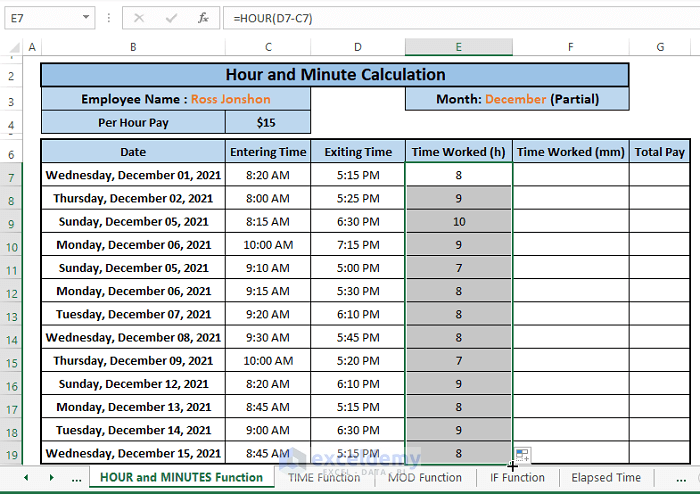Viewport: 700px width, 494px height.
Task: Select the 5:20 PM exiting time cell
Action: 358,361
